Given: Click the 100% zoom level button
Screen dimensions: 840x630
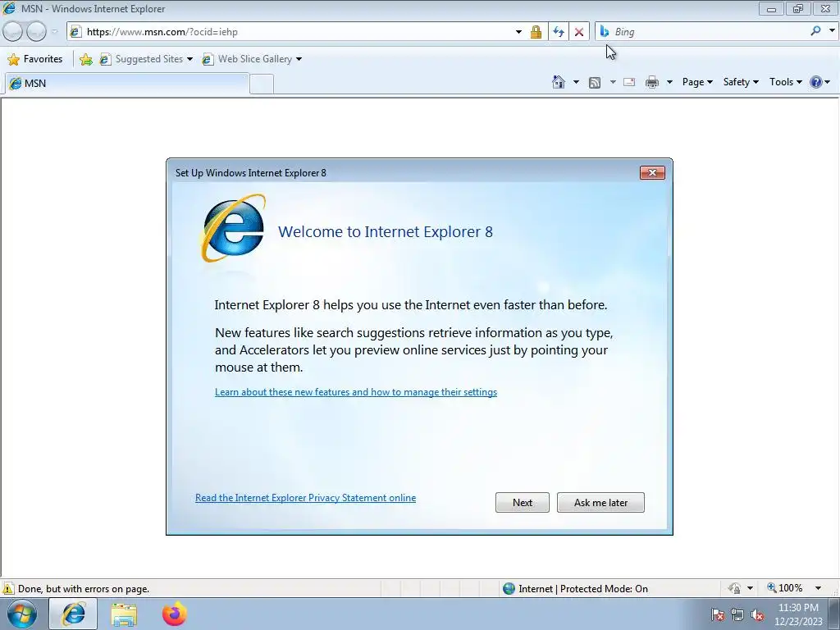Looking at the screenshot, I should pyautogui.click(x=785, y=588).
